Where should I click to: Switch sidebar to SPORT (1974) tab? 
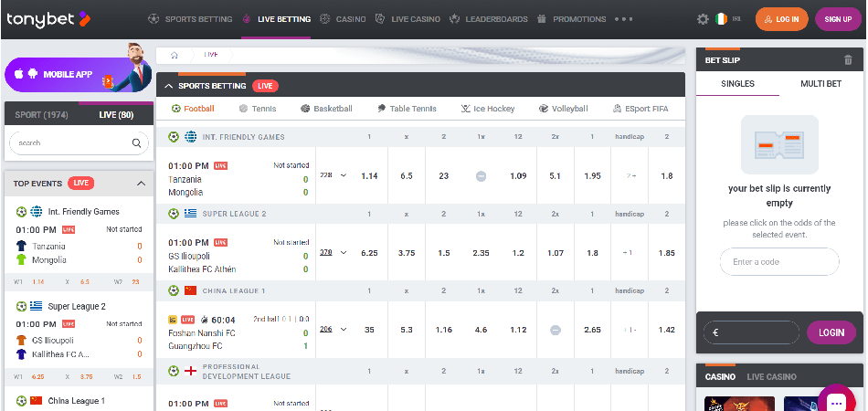41,115
